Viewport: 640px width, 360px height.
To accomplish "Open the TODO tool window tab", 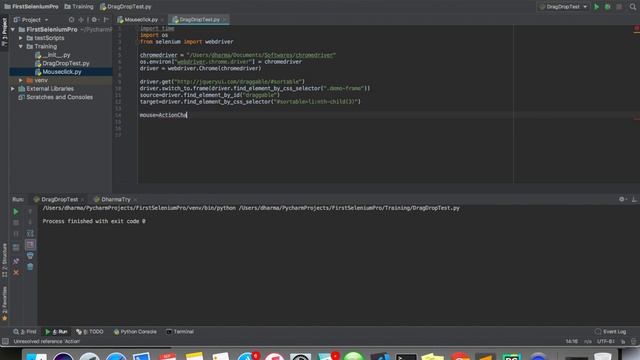I will click(x=90, y=332).
